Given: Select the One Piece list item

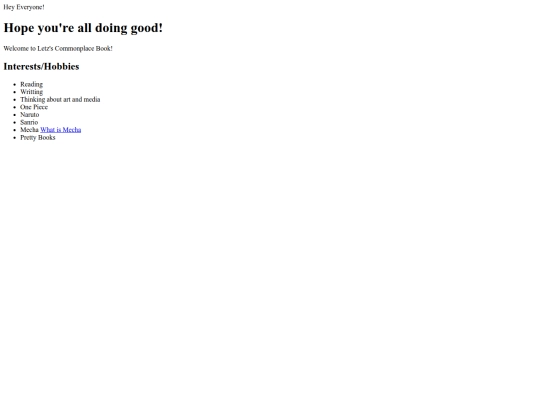Looking at the screenshot, I should pos(34,107).
